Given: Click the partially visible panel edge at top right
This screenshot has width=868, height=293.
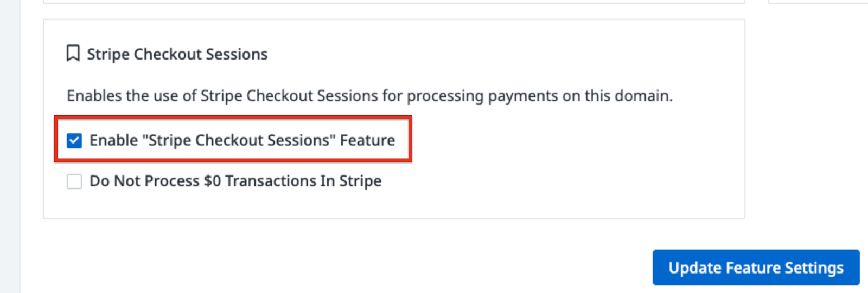Looking at the screenshot, I should click(819, 2).
